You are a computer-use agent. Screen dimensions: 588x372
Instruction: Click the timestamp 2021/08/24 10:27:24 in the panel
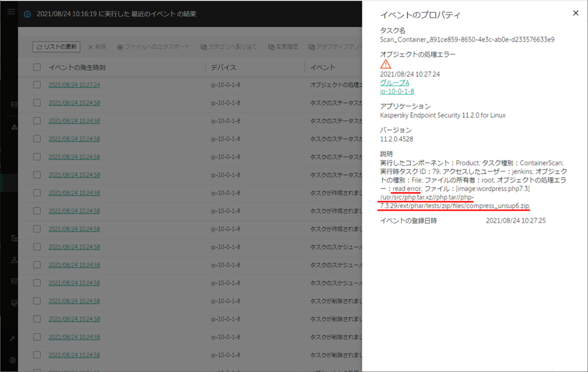410,74
